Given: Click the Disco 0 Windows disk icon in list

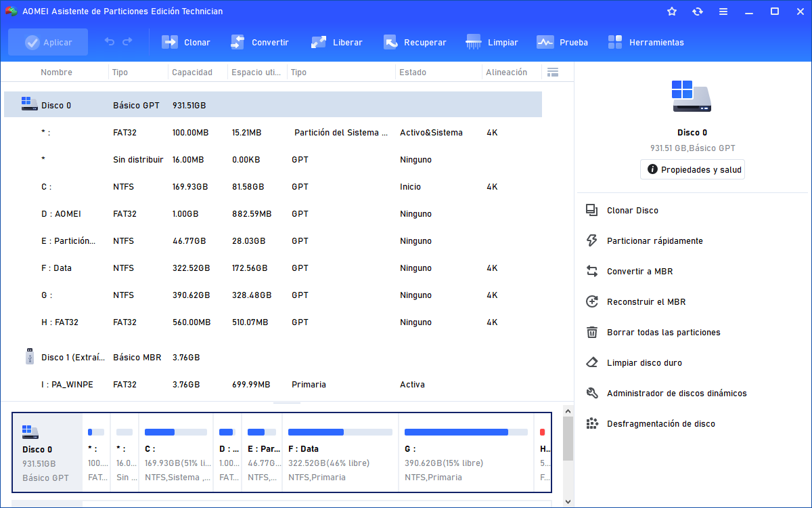Looking at the screenshot, I should coord(29,104).
